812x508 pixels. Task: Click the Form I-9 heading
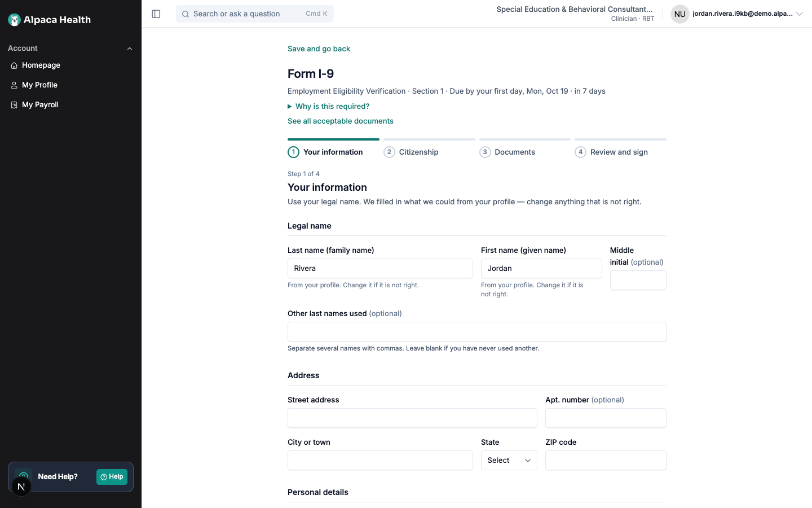point(311,74)
